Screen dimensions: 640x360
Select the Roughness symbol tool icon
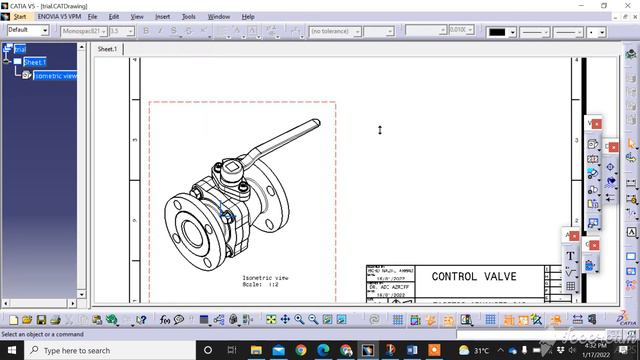tap(570, 272)
